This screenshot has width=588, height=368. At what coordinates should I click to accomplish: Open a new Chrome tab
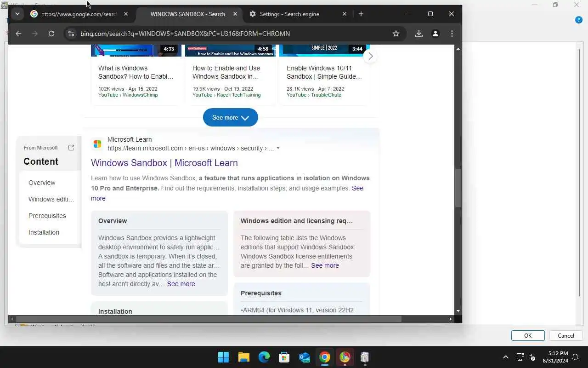click(x=361, y=14)
